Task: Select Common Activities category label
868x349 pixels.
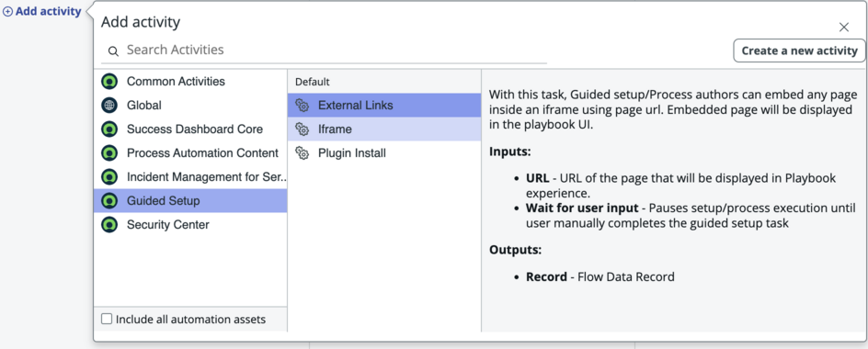Action: pos(176,82)
